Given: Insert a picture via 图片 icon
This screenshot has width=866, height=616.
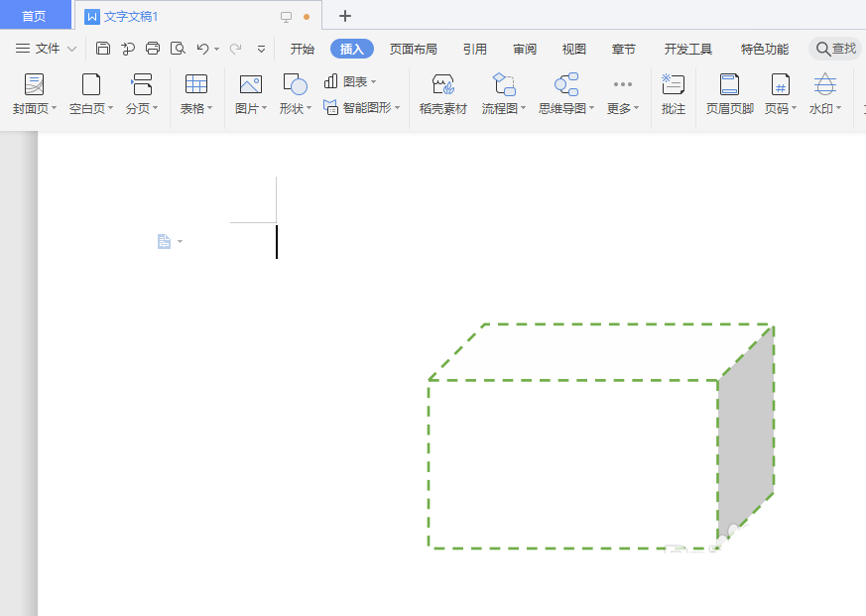Looking at the screenshot, I should (249, 94).
